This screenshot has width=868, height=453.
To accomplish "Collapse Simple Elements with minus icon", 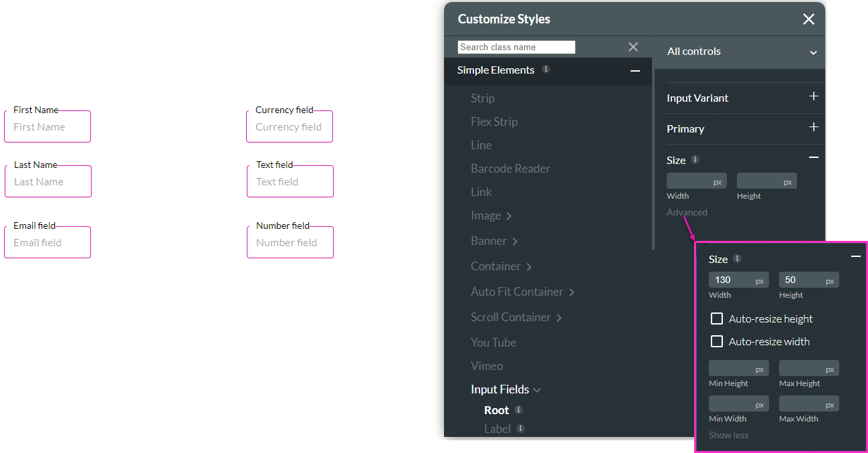I will point(635,71).
